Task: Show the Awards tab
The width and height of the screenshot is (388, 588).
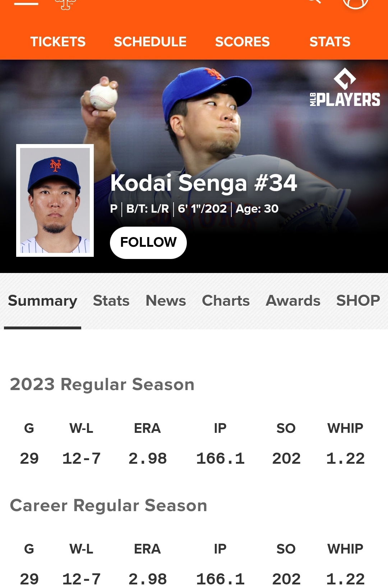Action: [293, 301]
